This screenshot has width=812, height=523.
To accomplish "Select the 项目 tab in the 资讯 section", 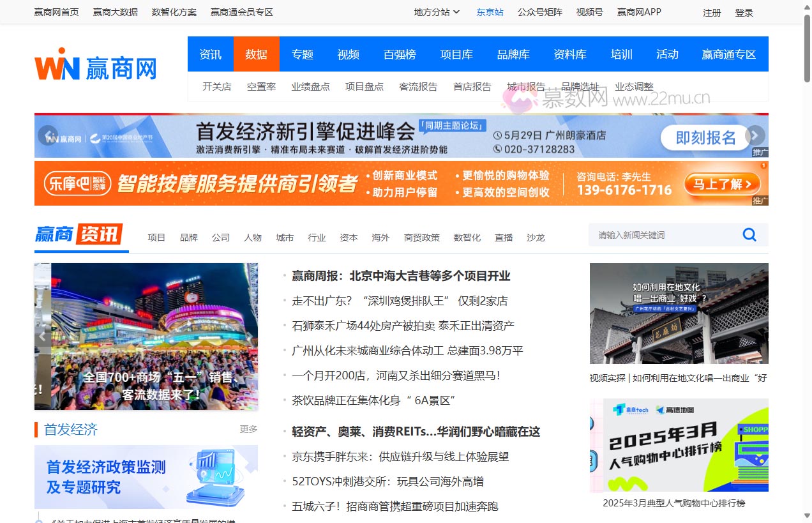I will [156, 237].
